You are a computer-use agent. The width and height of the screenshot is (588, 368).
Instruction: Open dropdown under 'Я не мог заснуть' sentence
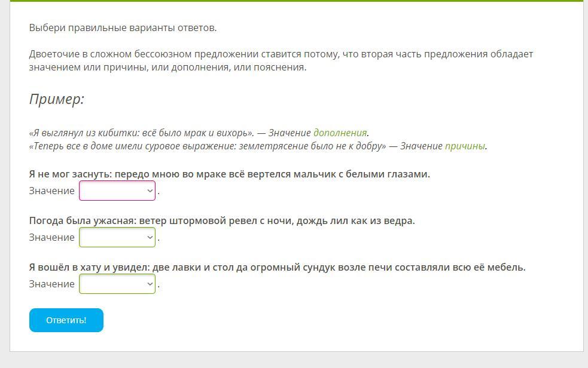[x=117, y=191]
